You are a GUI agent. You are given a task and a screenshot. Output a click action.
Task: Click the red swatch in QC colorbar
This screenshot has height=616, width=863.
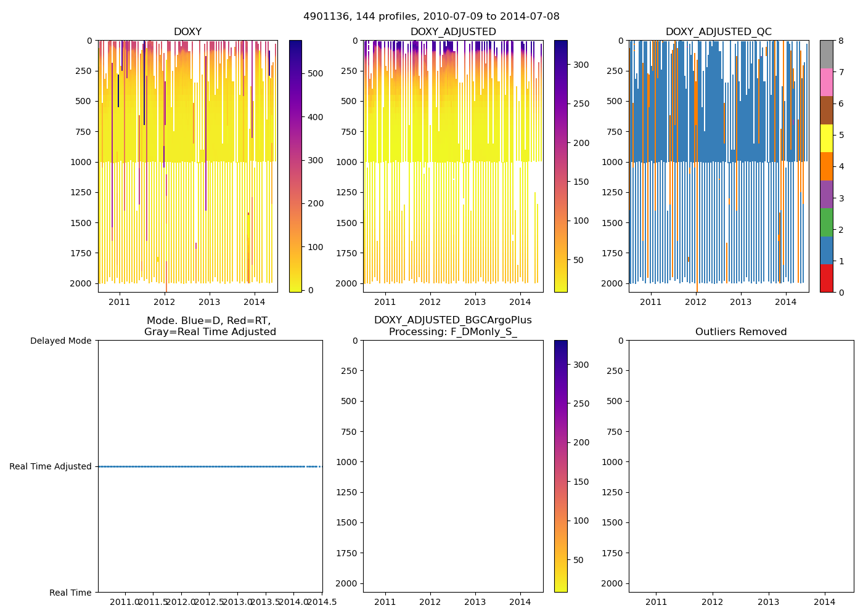point(827,278)
